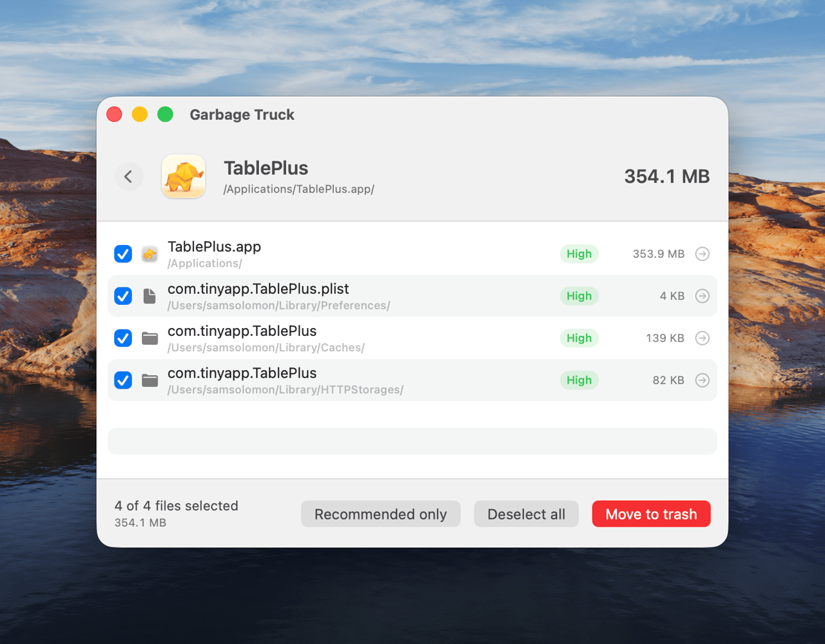
Task: Click the High badge on the HTTPStorages row
Action: (579, 380)
